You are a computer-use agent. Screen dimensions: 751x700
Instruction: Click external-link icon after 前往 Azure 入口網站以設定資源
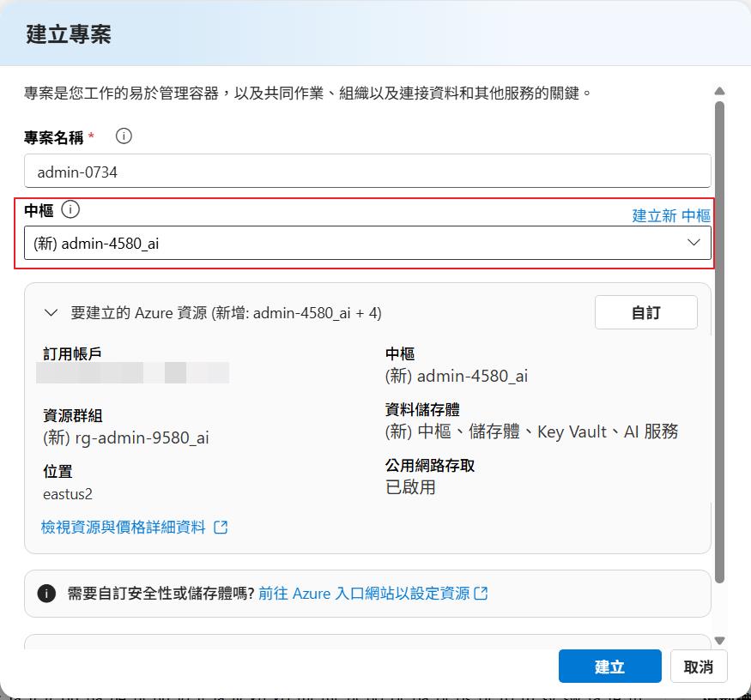[481, 593]
